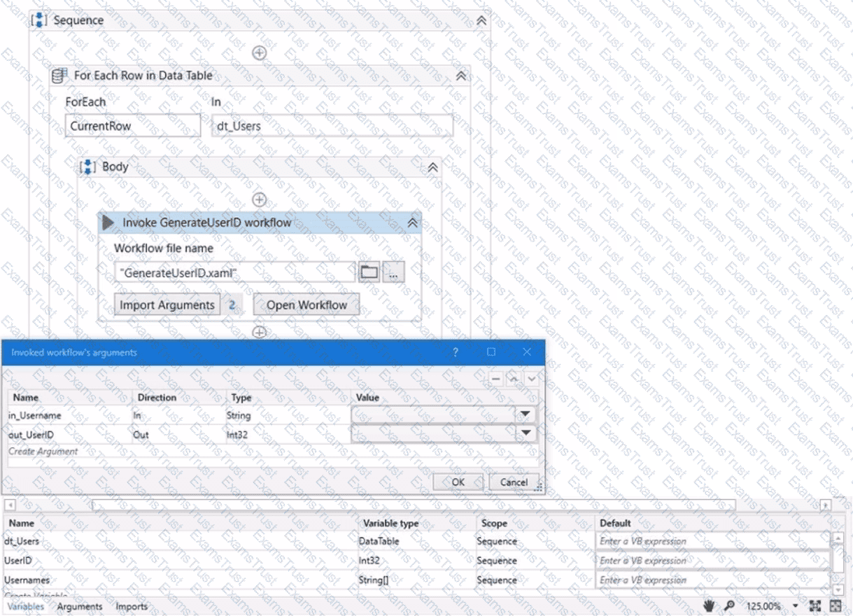Open the Value dropdown for in_Username argument
The width and height of the screenshot is (853, 616).
pyautogui.click(x=526, y=415)
